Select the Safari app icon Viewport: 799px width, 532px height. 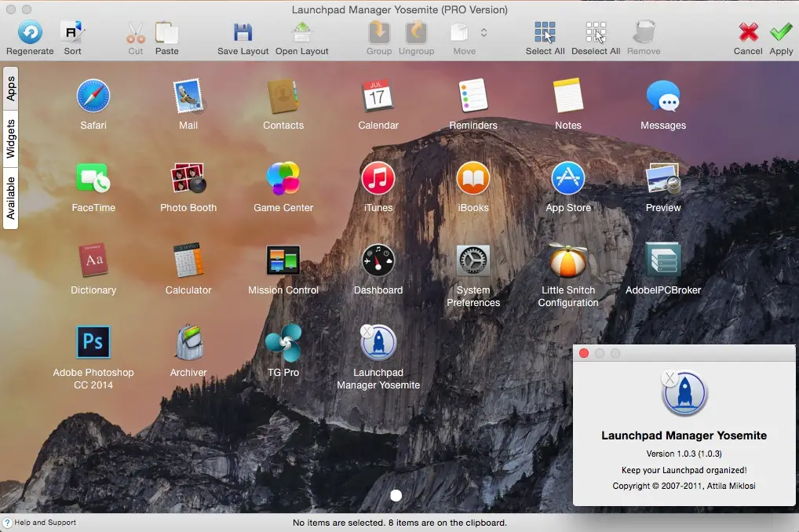tap(93, 96)
